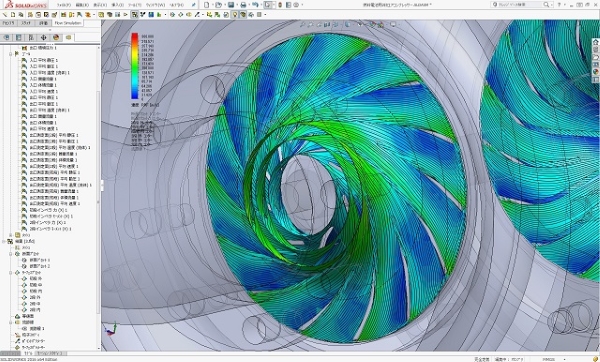Click the New document icon in top toolbar
The image size is (600, 362).
(x=207, y=5)
